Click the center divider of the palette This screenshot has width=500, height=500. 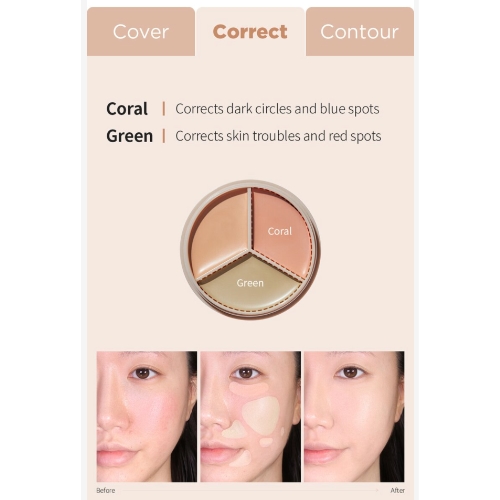(251, 251)
